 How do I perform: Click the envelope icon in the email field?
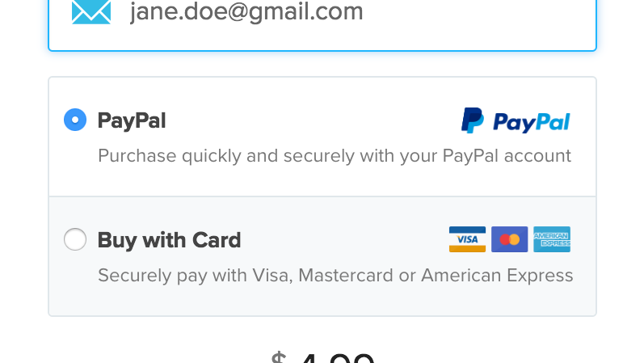pos(90,11)
